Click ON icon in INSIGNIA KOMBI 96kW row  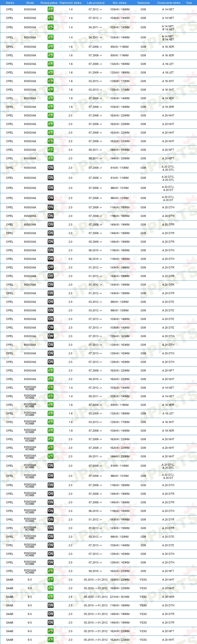pos(51,476)
